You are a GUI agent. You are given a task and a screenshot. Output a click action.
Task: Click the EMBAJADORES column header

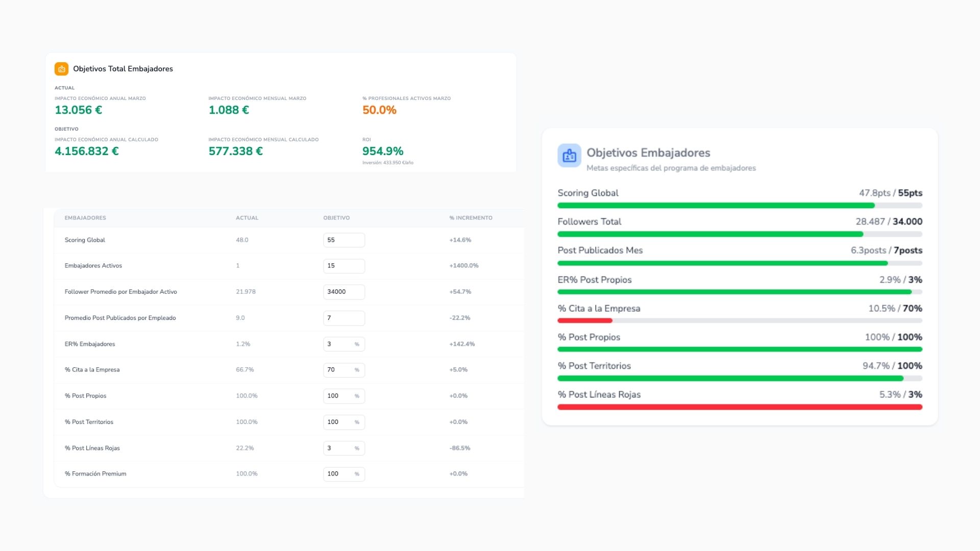click(85, 218)
